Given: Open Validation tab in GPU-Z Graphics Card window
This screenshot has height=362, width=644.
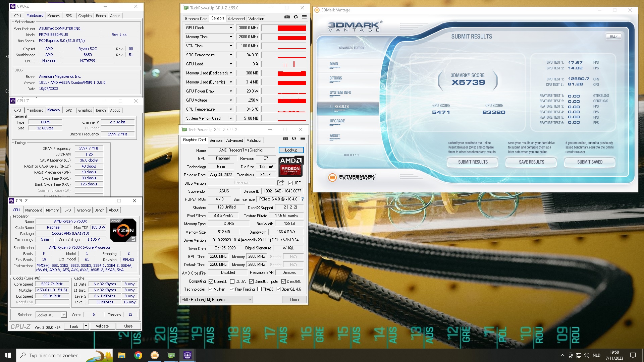Looking at the screenshot, I should (255, 140).
